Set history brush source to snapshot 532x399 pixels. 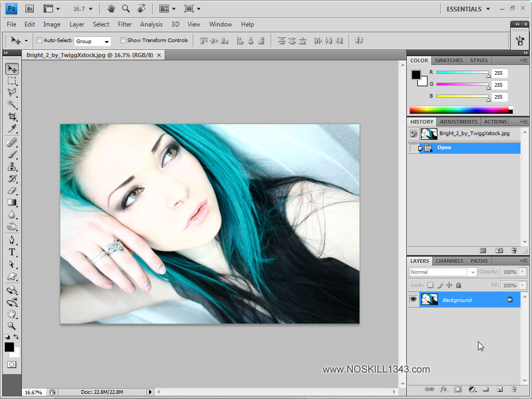tap(414, 134)
